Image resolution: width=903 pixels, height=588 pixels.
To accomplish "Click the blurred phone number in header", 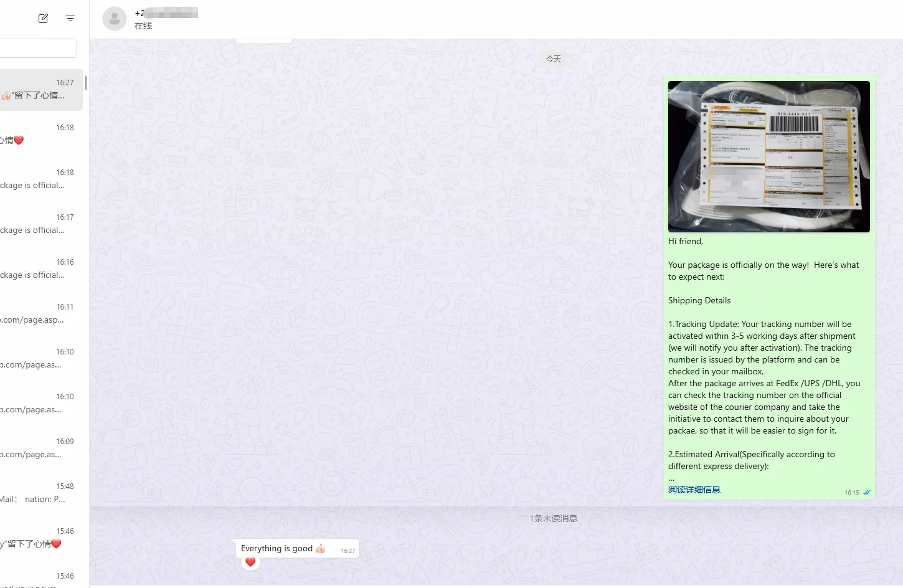I will (166, 13).
